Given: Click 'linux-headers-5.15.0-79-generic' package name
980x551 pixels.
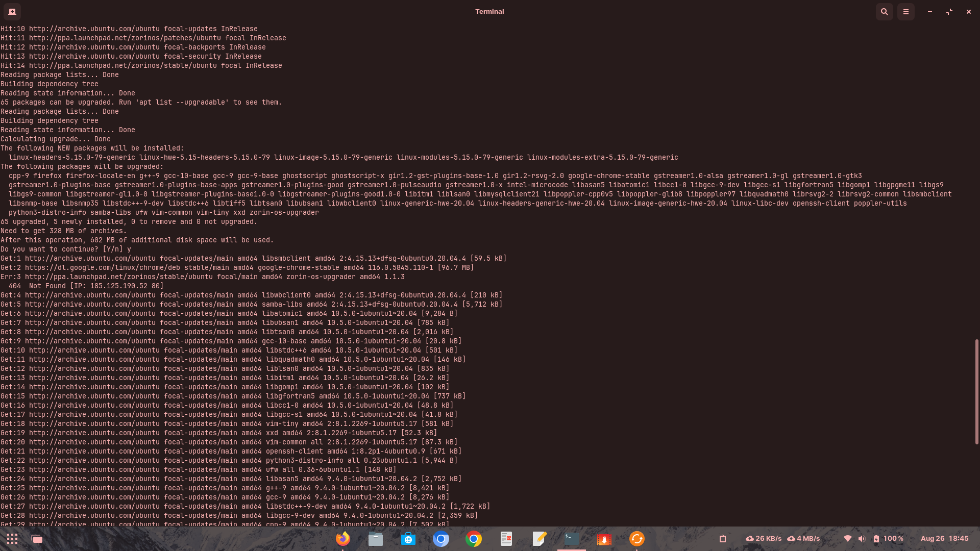Looking at the screenshot, I should 72,158.
